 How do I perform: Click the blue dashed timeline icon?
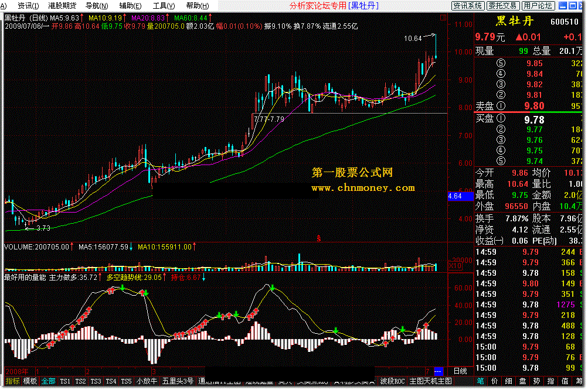438,371
